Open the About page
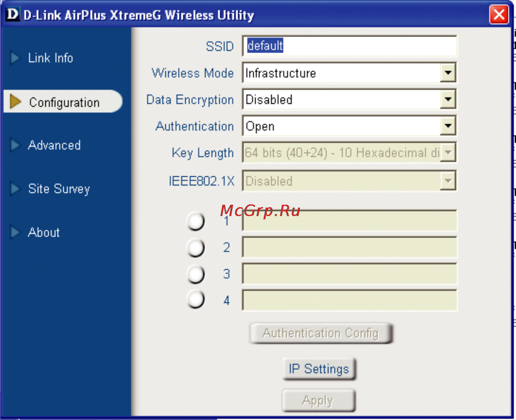This screenshot has height=420, width=516. pos(44,232)
